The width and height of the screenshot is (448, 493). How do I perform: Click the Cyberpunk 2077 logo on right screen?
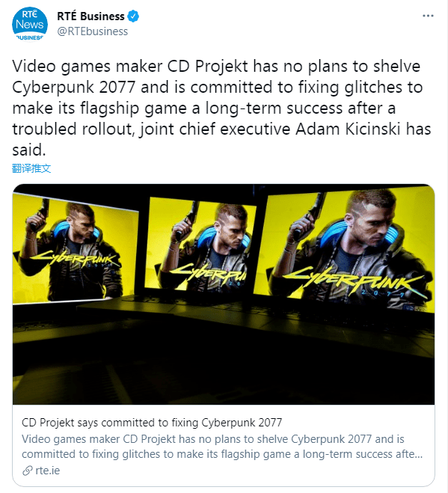(x=355, y=281)
